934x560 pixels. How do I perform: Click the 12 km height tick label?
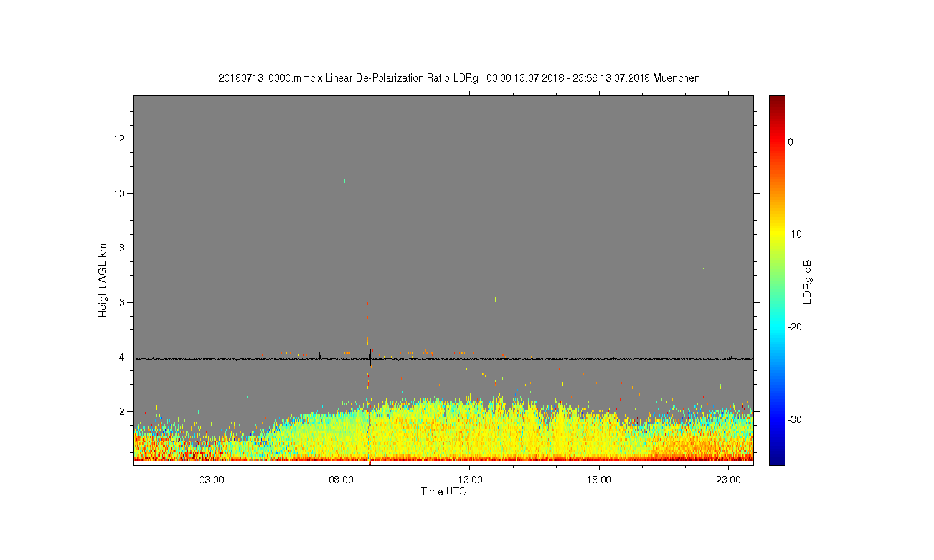pyautogui.click(x=120, y=138)
